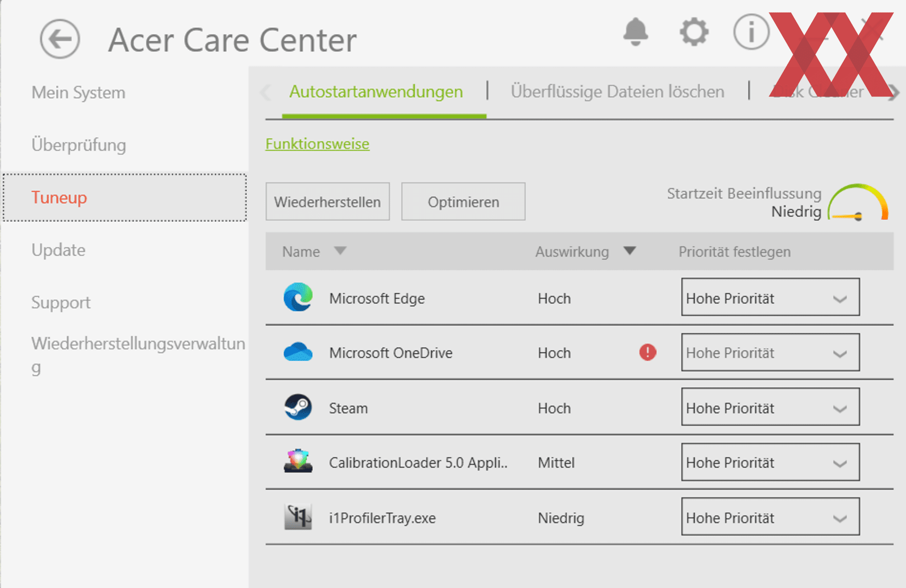The width and height of the screenshot is (906, 588).
Task: Open priority dropdown for Steam
Action: [770, 407]
